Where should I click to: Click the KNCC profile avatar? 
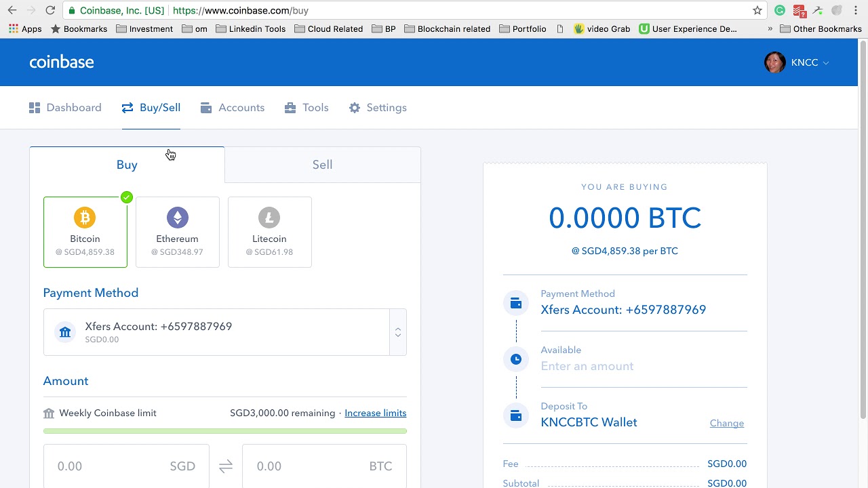775,62
